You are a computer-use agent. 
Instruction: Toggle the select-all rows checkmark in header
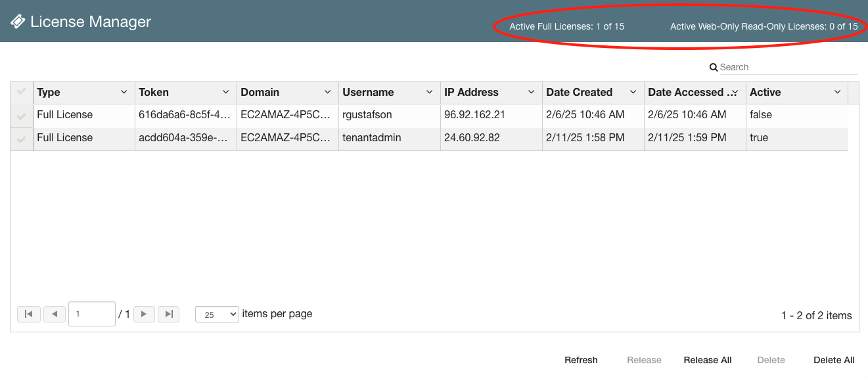point(21,92)
